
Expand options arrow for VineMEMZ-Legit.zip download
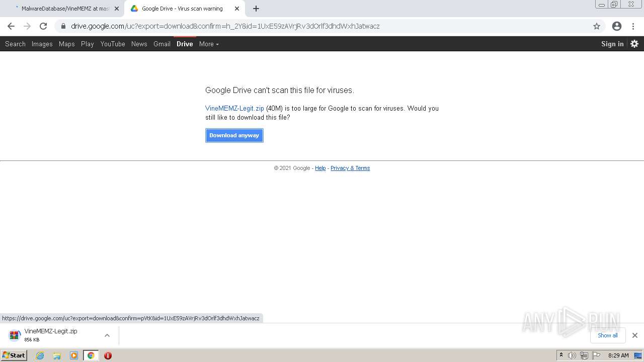[x=107, y=335]
